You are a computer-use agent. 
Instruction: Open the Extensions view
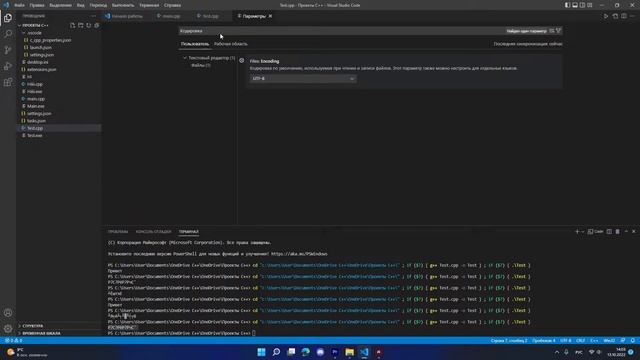click(x=8, y=82)
